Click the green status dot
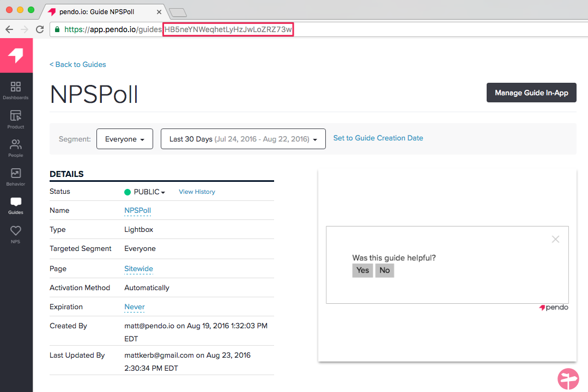The height and width of the screenshot is (392, 588). coord(128,192)
